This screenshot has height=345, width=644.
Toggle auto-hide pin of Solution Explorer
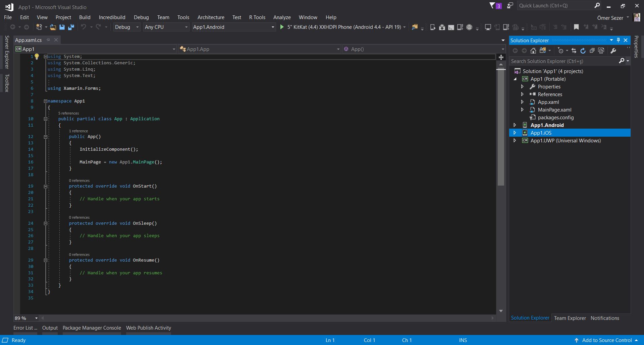point(618,40)
